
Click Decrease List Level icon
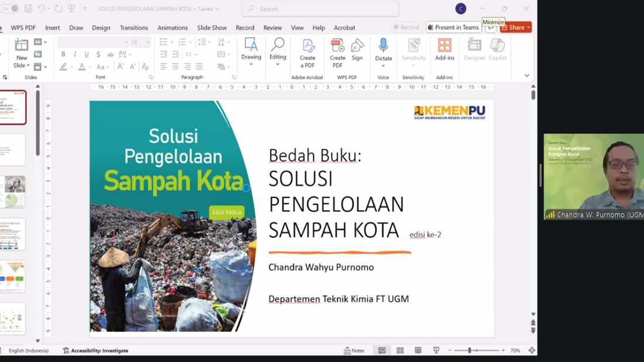tap(163, 54)
